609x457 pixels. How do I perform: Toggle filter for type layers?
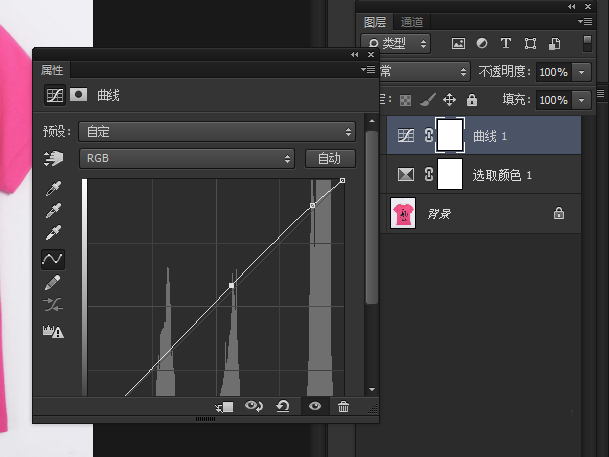pyautogui.click(x=505, y=44)
